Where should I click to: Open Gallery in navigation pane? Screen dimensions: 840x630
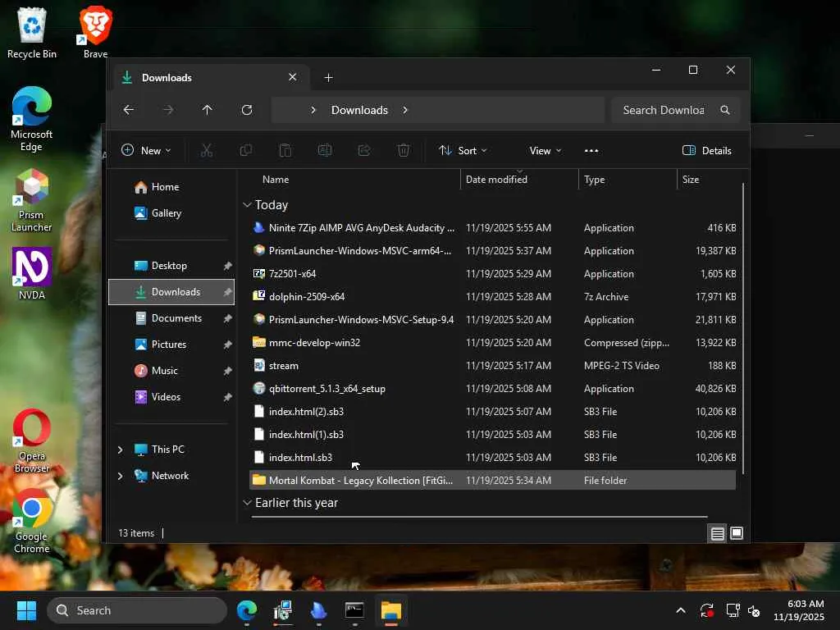(166, 213)
